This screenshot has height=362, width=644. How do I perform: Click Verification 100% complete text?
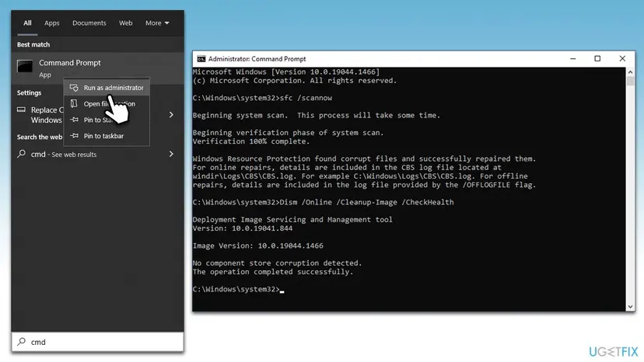click(x=251, y=141)
